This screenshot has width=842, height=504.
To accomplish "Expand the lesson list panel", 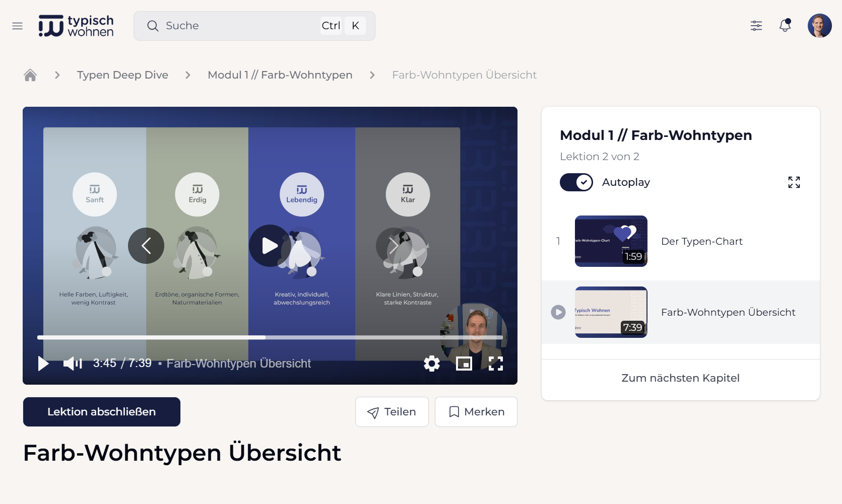I will (x=794, y=182).
